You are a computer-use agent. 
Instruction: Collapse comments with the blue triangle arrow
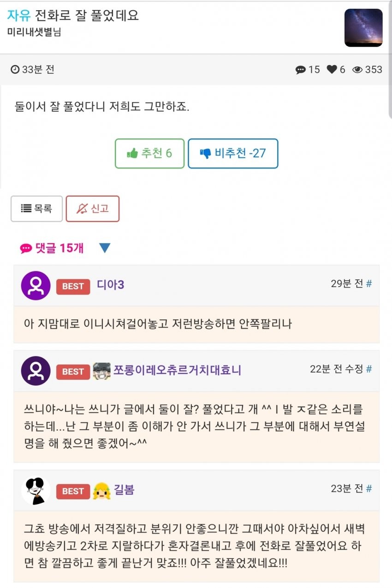pyautogui.click(x=105, y=248)
